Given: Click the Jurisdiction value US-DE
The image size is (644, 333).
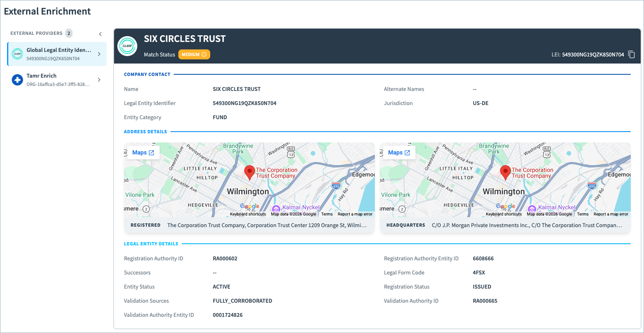Looking at the screenshot, I should point(481,103).
